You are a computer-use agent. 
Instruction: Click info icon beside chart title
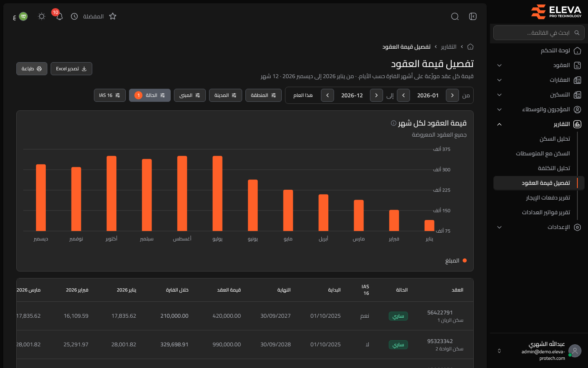coord(394,123)
